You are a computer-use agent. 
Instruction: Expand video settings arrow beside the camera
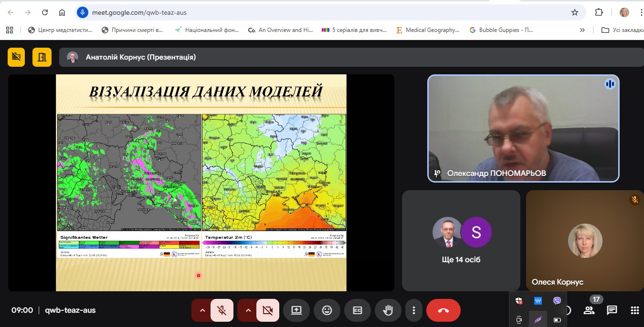pos(248,310)
